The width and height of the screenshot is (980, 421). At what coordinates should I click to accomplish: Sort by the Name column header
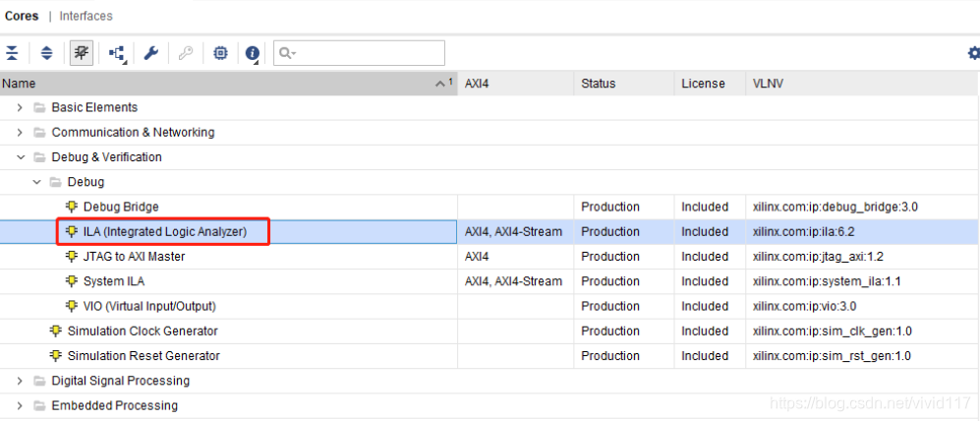click(x=229, y=84)
